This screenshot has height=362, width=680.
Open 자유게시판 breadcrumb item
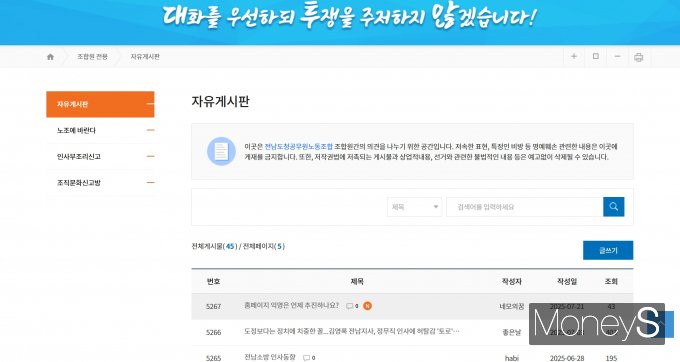click(145, 57)
